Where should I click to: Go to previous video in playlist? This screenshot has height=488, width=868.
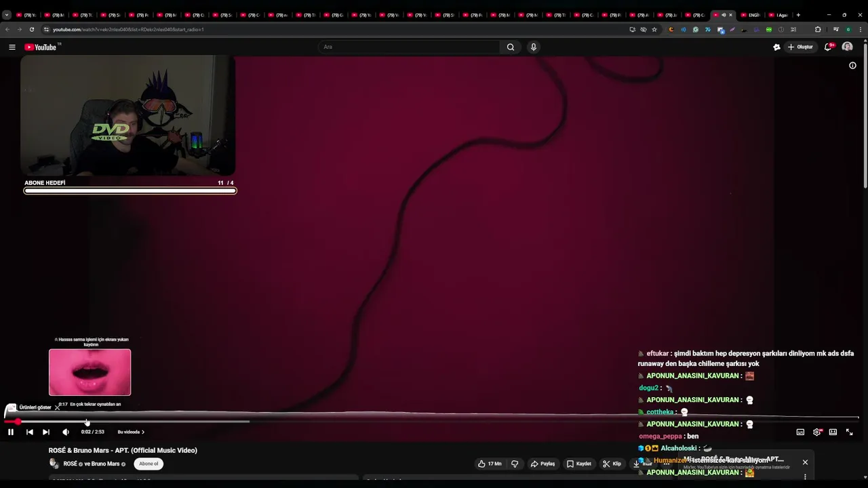[x=29, y=432]
